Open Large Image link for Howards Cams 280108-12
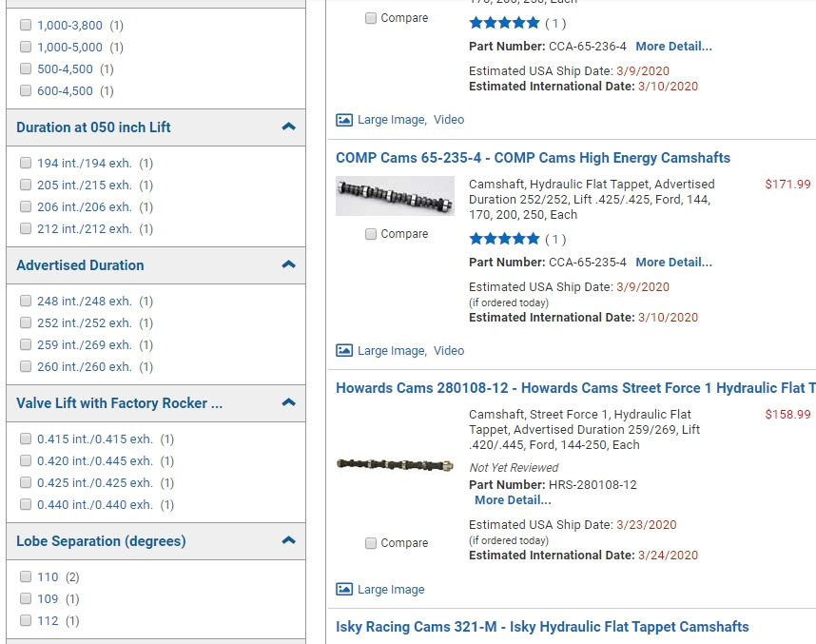The width and height of the screenshot is (816, 644). 391,590
